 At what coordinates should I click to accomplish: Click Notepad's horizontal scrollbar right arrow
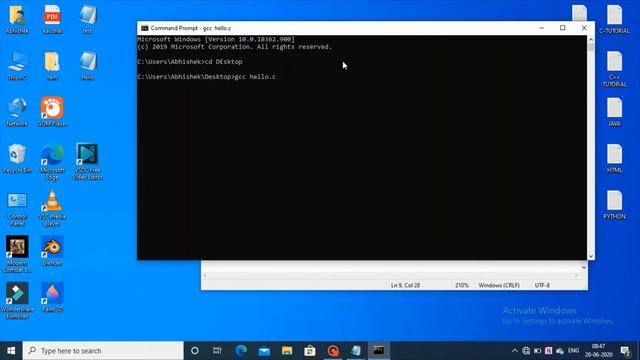576,276
